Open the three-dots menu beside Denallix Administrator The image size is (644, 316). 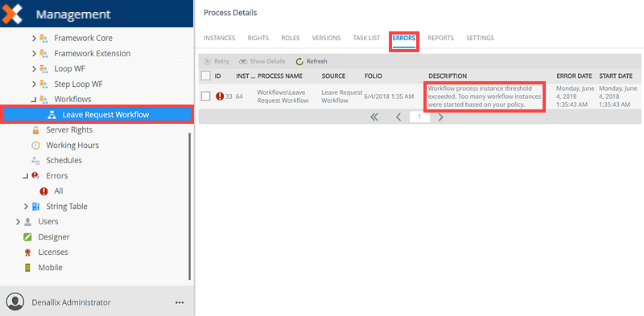(180, 302)
